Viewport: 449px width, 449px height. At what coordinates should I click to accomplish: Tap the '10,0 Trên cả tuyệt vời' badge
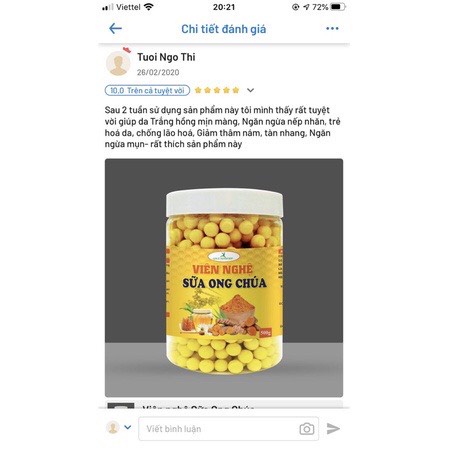tap(147, 90)
